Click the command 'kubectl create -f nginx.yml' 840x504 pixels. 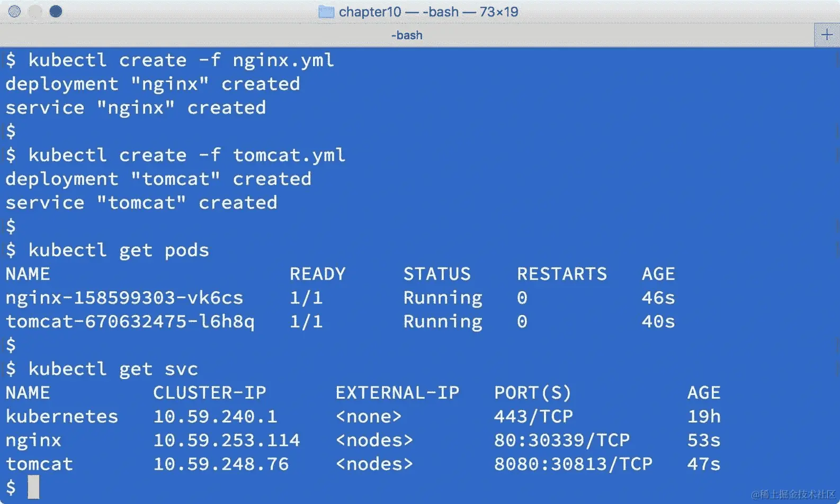(x=181, y=60)
